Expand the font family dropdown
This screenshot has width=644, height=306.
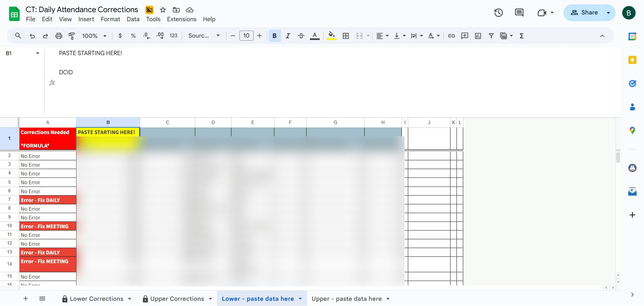click(x=204, y=36)
